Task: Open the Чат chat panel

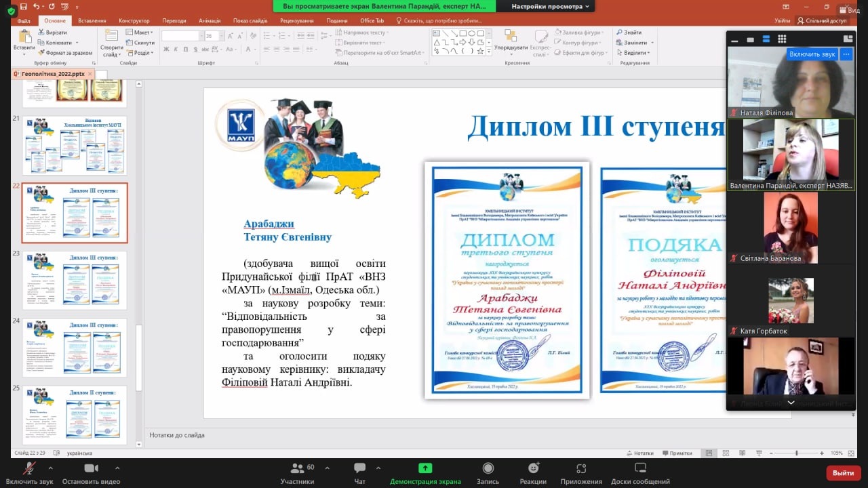Action: click(359, 468)
